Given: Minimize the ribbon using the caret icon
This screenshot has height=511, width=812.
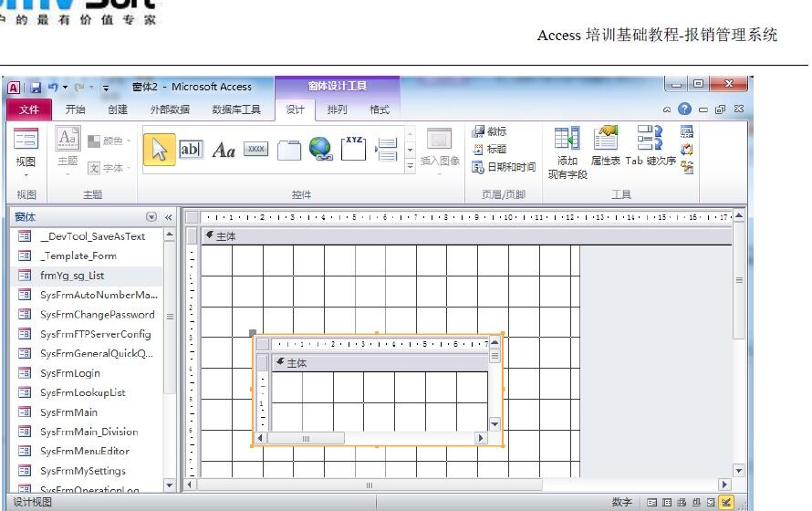Looking at the screenshot, I should pos(669,109).
